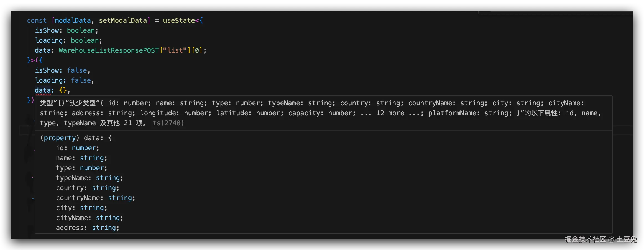This screenshot has width=644, height=250.
Task: Click the "12 more" text in error message
Action: click(390, 113)
